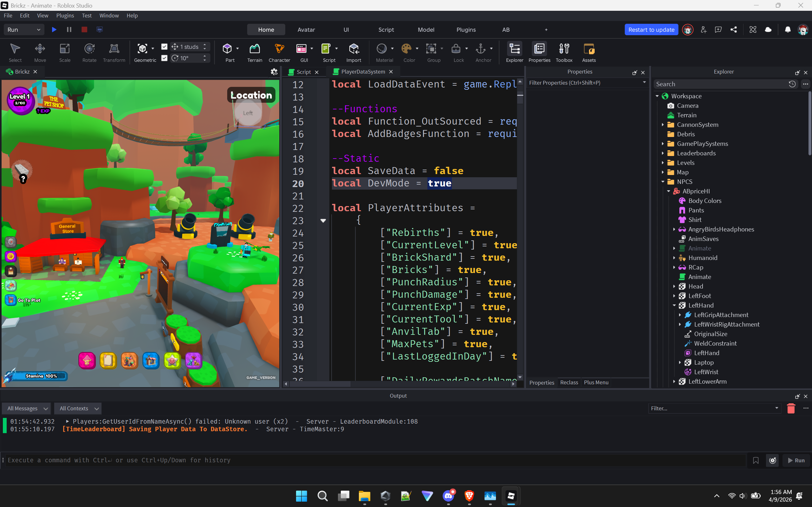Image resolution: width=812 pixels, height=507 pixels.
Task: Click the Explorer search history icon
Action: 792,84
